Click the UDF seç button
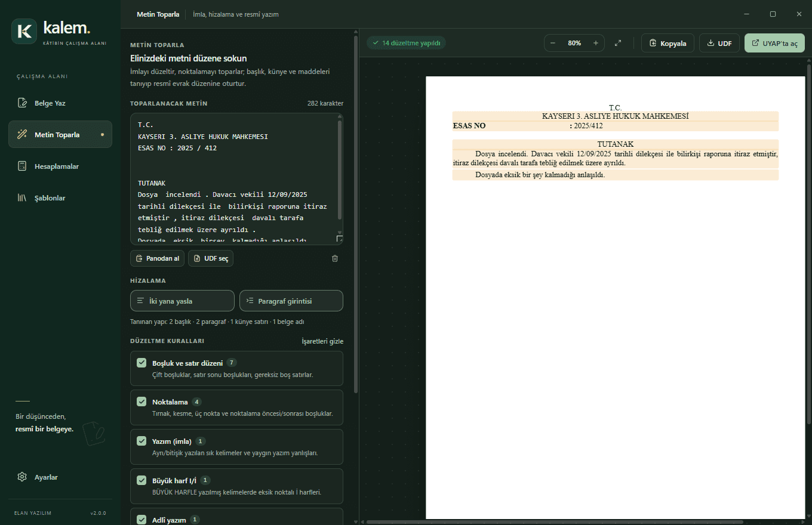812x525 pixels. tap(211, 258)
